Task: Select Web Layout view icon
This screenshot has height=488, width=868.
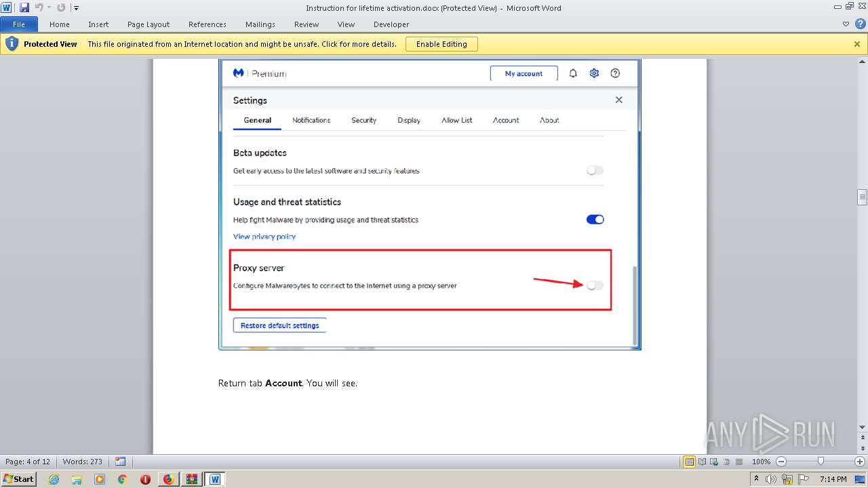Action: pos(714,462)
